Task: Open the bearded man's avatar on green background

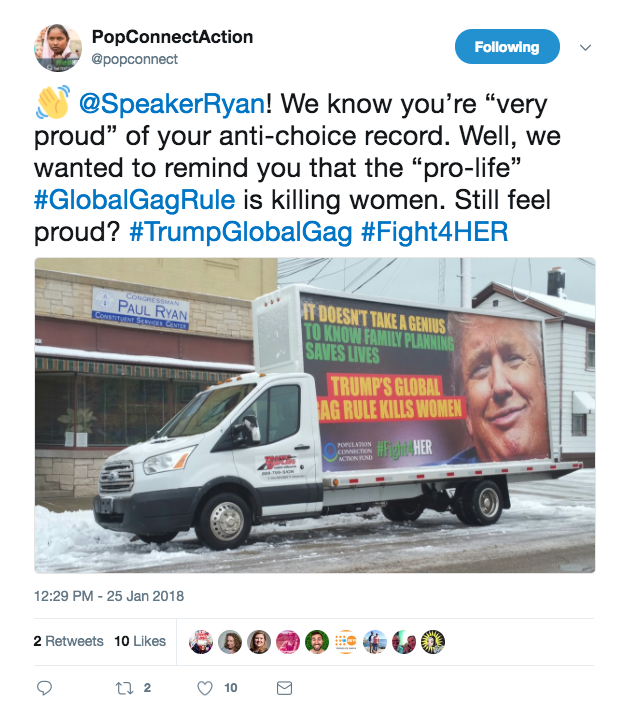Action: click(317, 642)
